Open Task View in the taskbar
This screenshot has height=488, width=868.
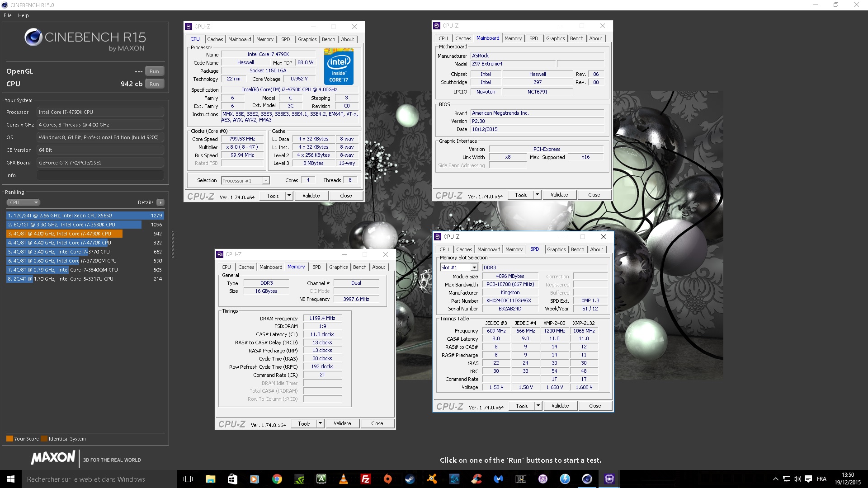[188, 479]
